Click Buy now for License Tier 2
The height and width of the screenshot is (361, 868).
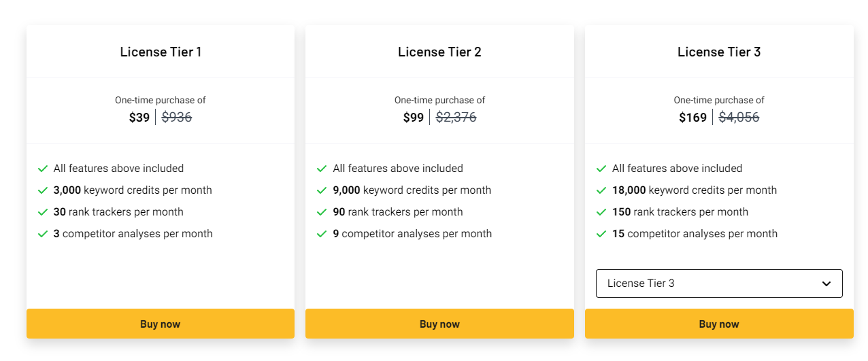pyautogui.click(x=439, y=324)
